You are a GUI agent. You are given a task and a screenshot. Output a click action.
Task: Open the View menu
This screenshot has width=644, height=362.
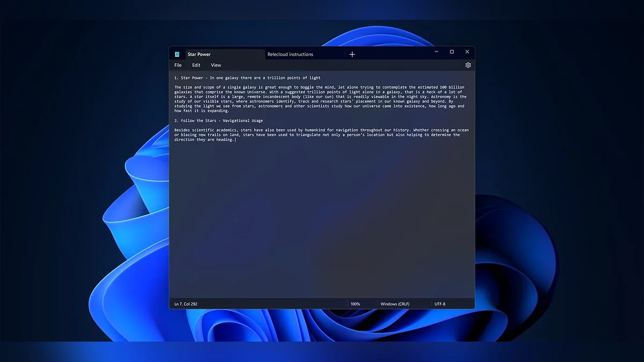pos(216,65)
